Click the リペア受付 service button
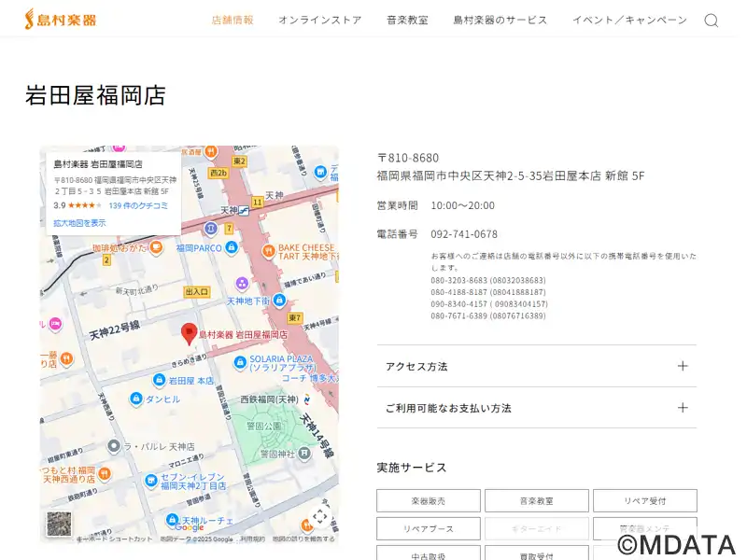747x560 pixels. [643, 501]
